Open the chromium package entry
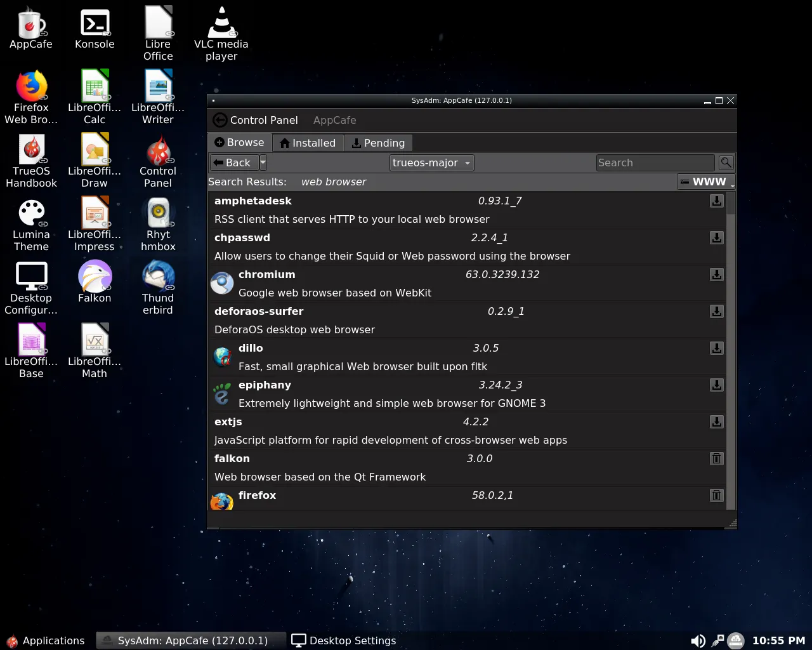This screenshot has height=650, width=812. (466, 283)
